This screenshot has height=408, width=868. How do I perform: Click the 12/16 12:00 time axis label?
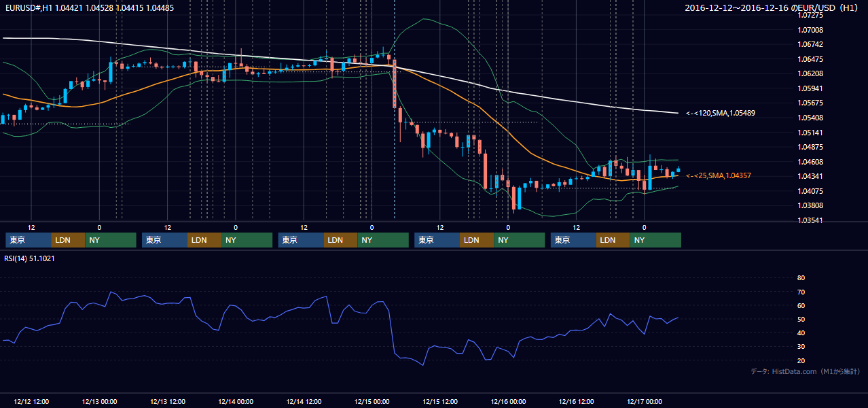click(577, 401)
